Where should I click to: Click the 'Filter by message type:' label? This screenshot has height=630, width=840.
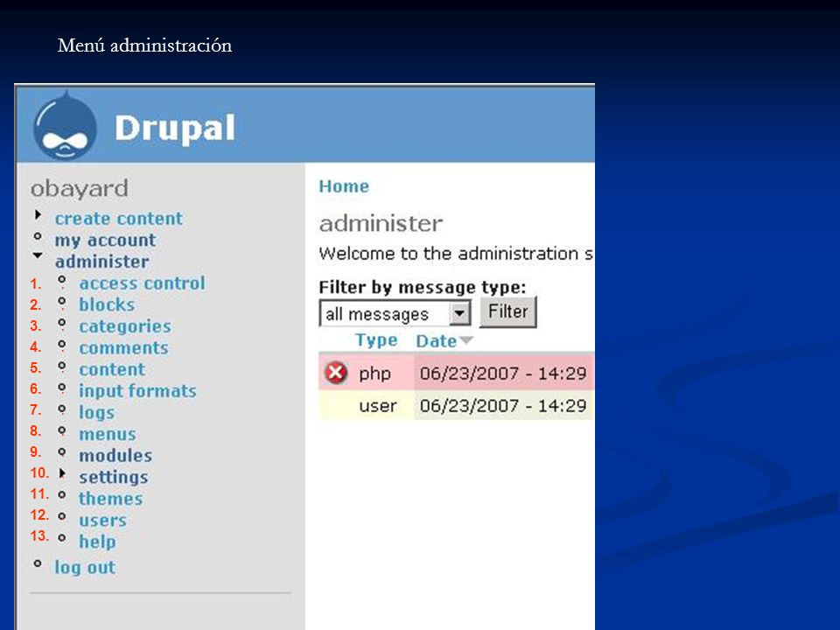(422, 288)
